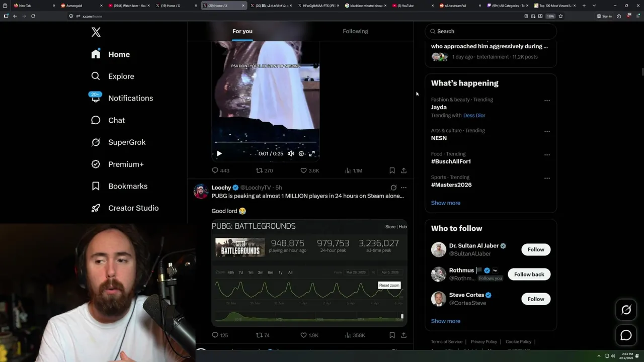
Task: Open the Privacy Policy link
Action: [x=484, y=342]
